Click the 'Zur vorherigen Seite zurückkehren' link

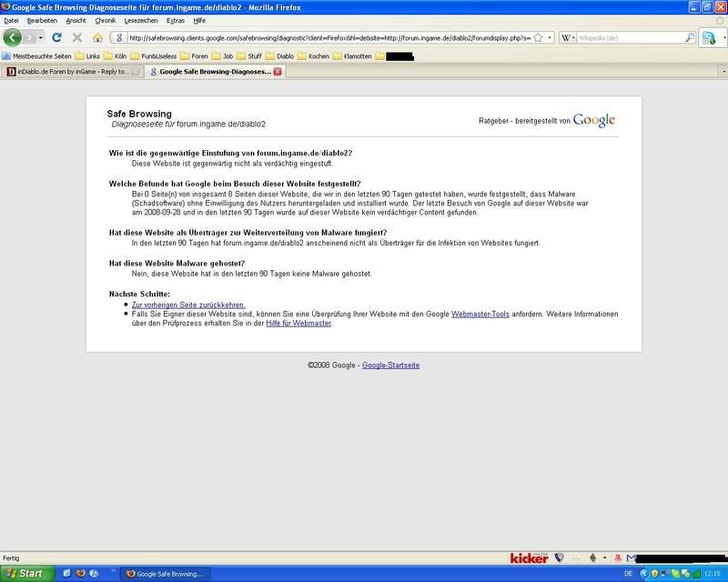[x=188, y=305]
